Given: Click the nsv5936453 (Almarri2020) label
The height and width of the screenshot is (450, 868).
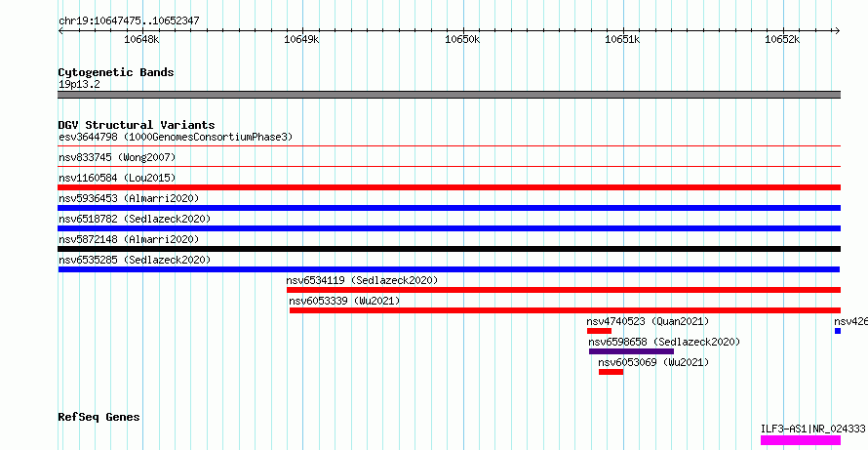Looking at the screenshot, I should pyautogui.click(x=129, y=198).
